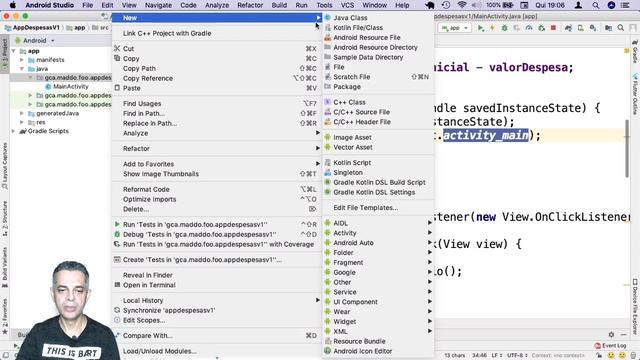Click the editor vertical scrollbar
This screenshot has height=360, width=640.
[x=627, y=149]
